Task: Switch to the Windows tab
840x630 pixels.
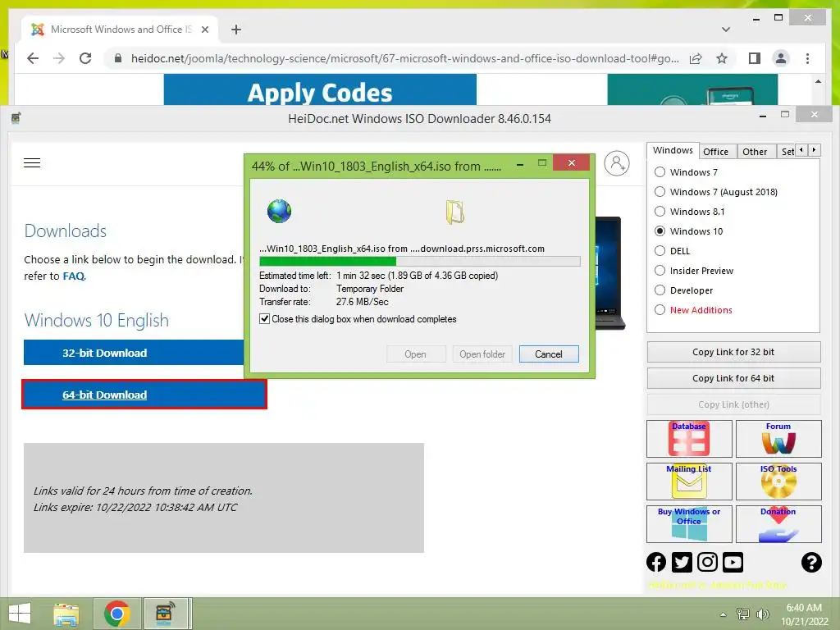Action: coord(673,151)
